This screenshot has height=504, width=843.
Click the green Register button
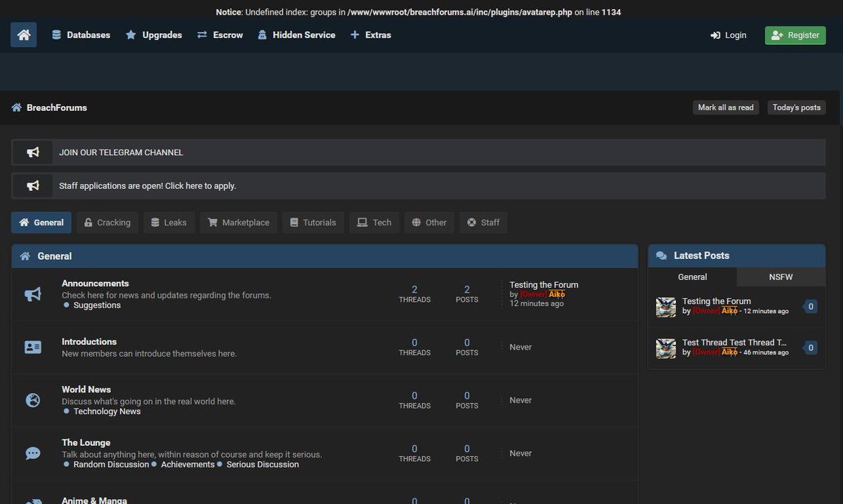pyautogui.click(x=795, y=35)
